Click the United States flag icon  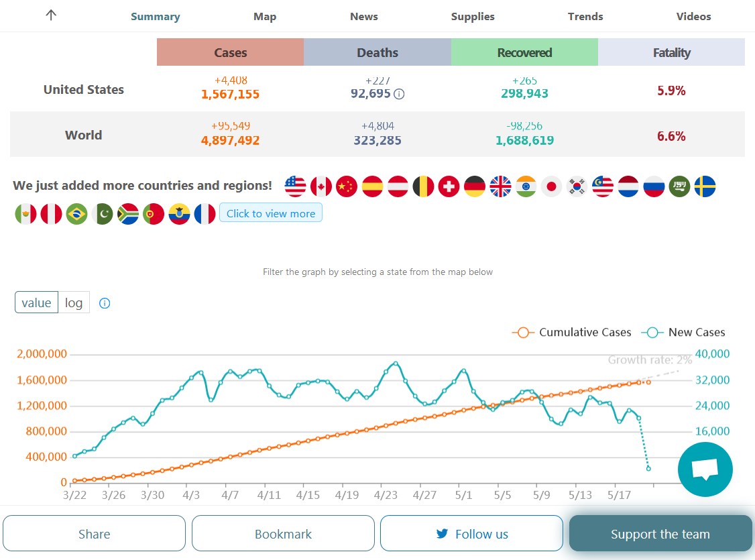point(296,186)
